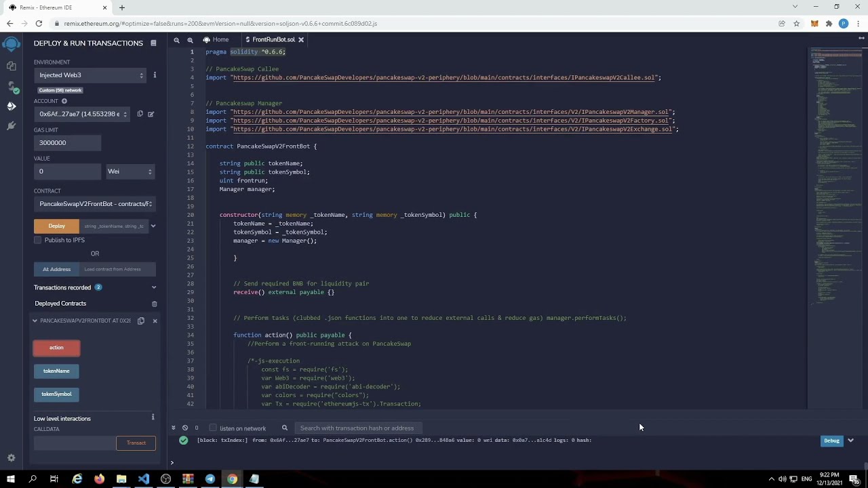
Task: Bookmark this page with star icon
Action: click(796, 23)
